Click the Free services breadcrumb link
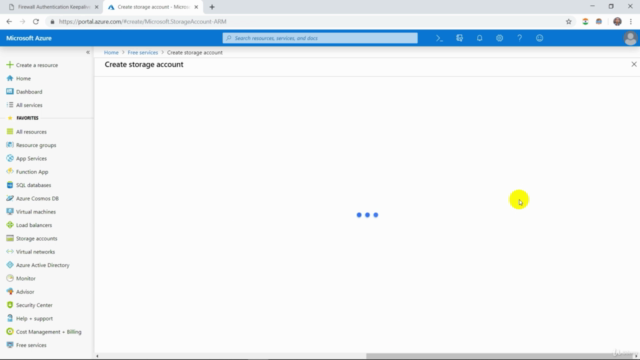The width and height of the screenshot is (640, 360). pyautogui.click(x=142, y=53)
